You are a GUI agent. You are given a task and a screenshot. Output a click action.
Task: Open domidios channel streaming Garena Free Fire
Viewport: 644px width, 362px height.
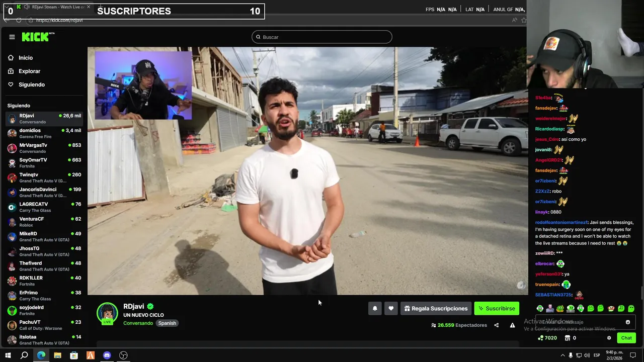44,133
